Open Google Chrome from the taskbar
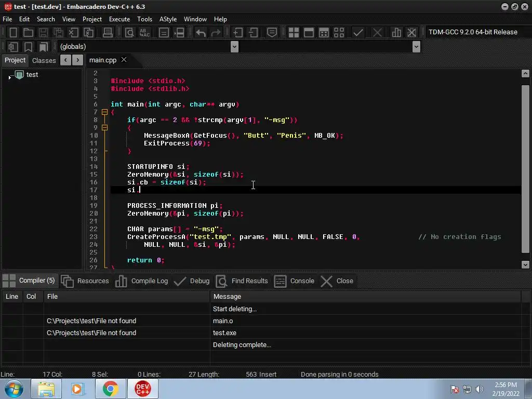This screenshot has width=532, height=399. (x=110, y=389)
